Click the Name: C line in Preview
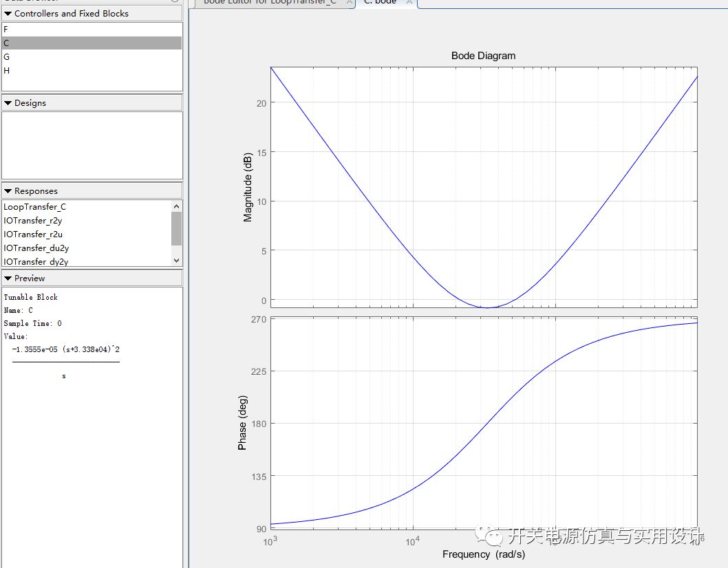The image size is (728, 568). pyautogui.click(x=18, y=310)
